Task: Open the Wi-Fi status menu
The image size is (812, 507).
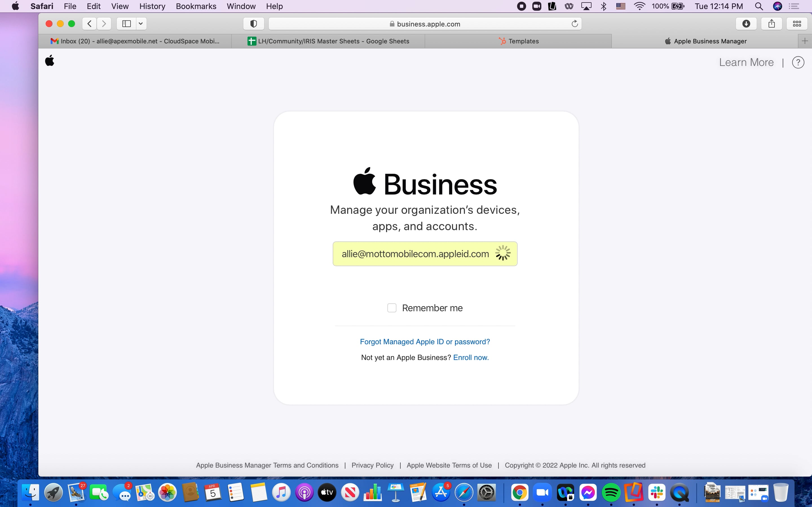Action: 639,6
